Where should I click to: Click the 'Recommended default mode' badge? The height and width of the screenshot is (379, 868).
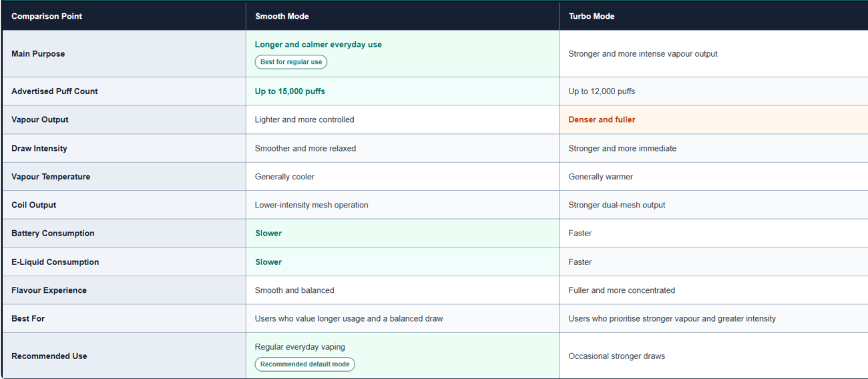coord(305,364)
